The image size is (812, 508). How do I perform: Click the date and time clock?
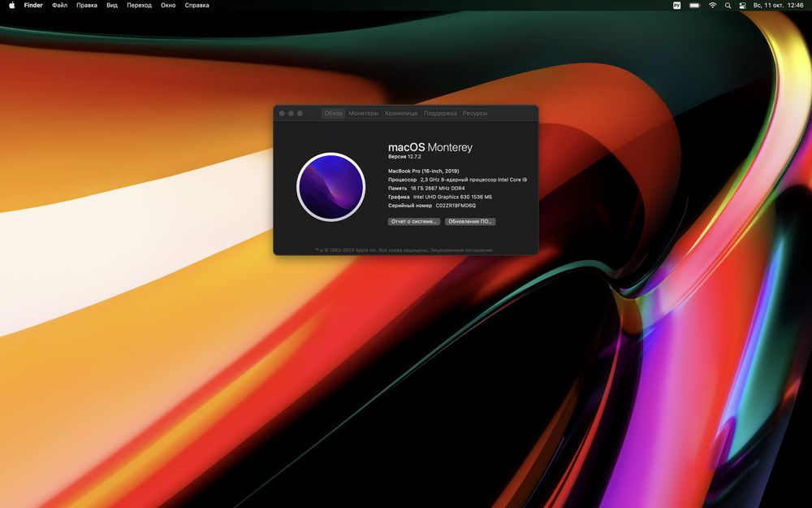coord(779,5)
